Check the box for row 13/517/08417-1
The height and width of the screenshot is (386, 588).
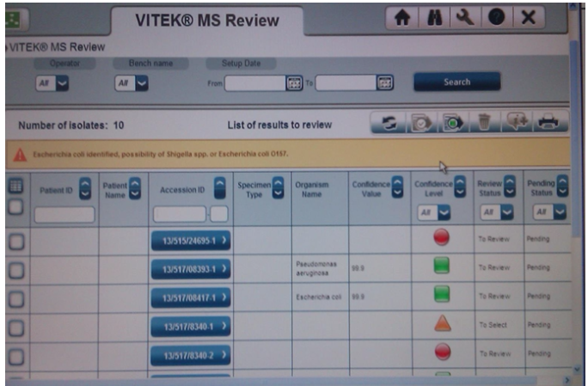tap(16, 299)
